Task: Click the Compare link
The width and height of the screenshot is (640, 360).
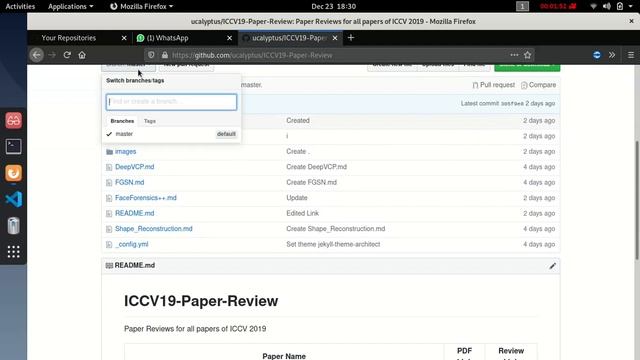Action: (x=538, y=85)
